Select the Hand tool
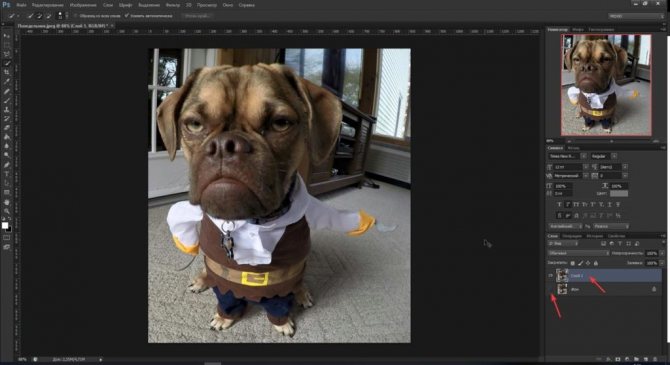 [7, 202]
